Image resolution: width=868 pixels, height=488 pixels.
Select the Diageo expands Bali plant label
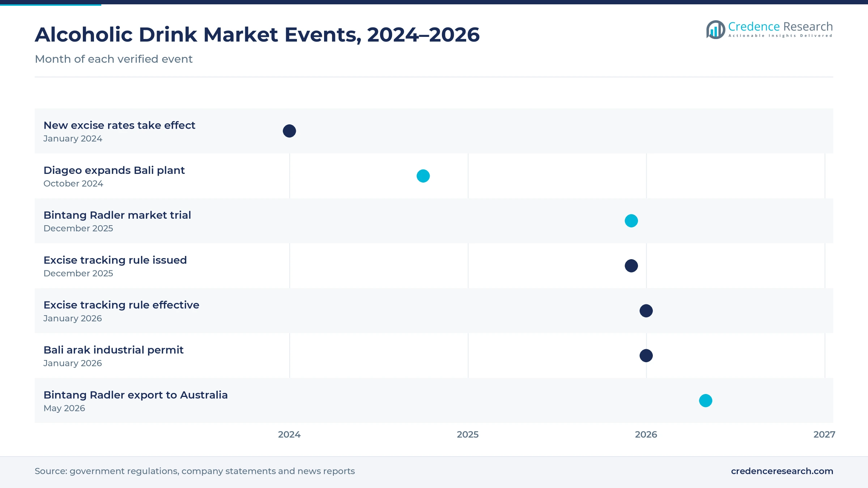114,170
